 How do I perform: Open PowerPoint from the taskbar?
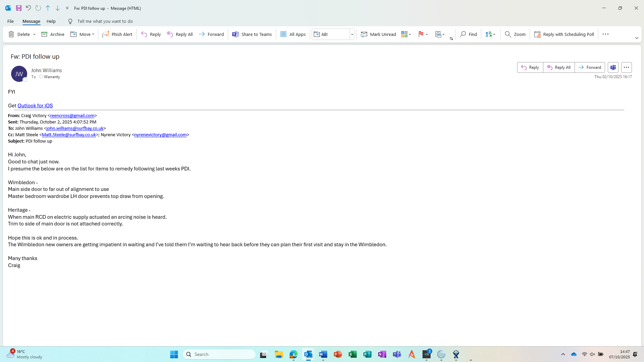(x=338, y=354)
